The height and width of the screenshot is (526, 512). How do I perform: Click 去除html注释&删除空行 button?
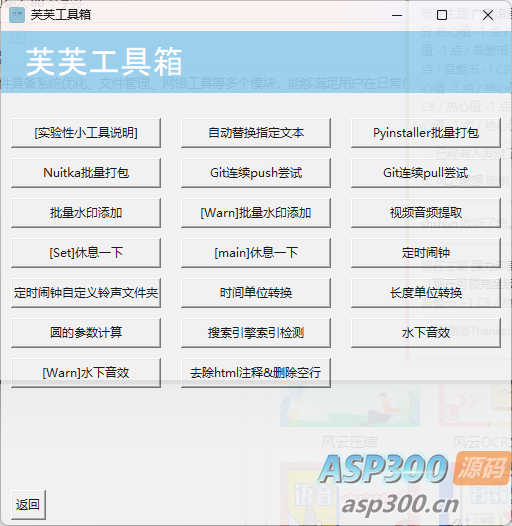tap(256, 373)
